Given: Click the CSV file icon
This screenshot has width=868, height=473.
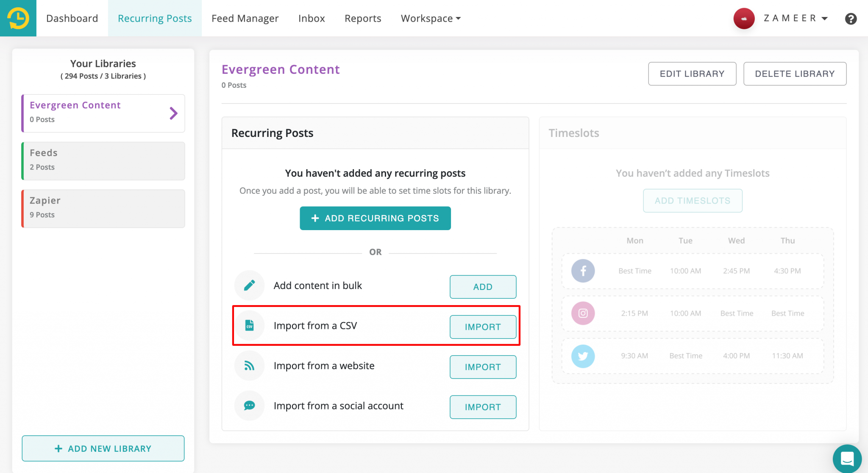Looking at the screenshot, I should (249, 326).
